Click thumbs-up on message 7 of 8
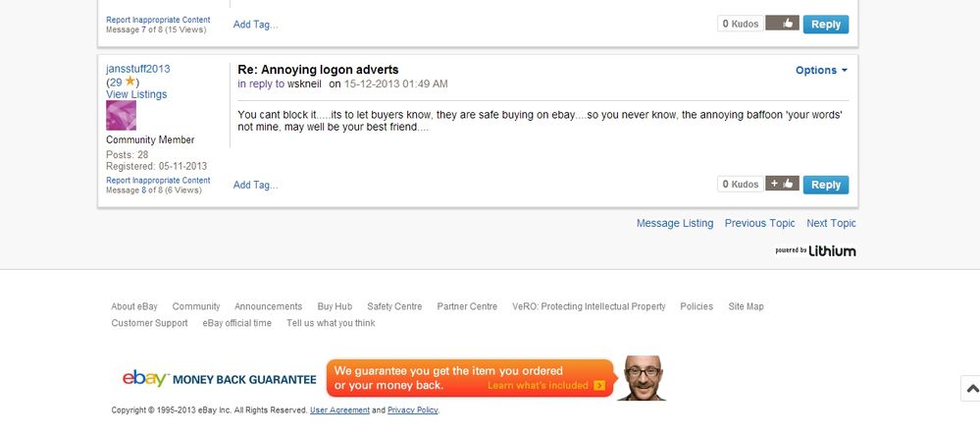 782,24
